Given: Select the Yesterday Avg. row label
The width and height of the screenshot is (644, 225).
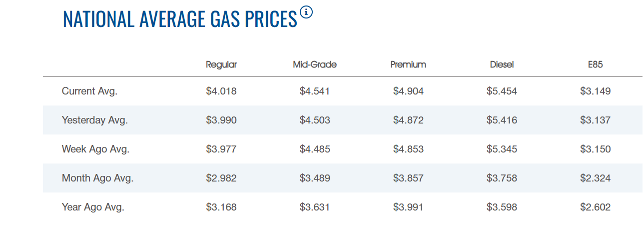Looking at the screenshot, I should tap(95, 120).
